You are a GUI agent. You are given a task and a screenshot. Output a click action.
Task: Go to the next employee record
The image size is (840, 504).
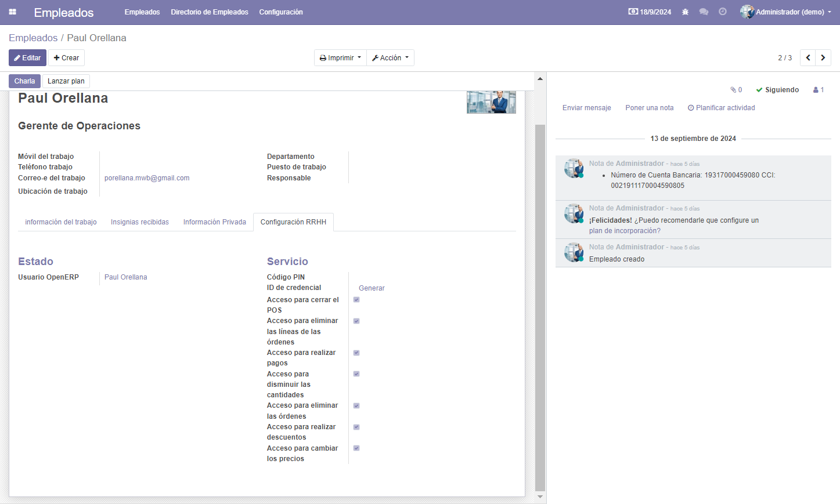(x=823, y=57)
